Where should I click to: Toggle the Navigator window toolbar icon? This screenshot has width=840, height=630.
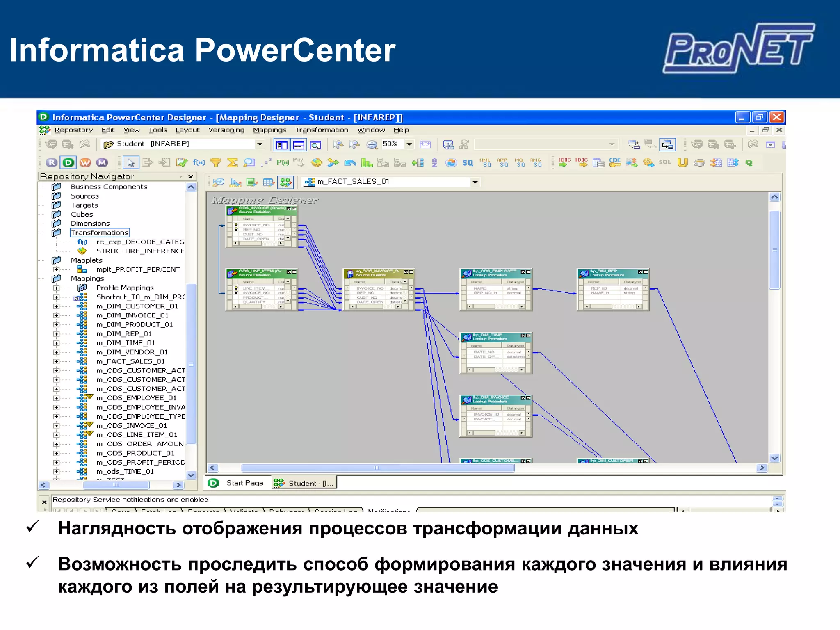tap(282, 145)
